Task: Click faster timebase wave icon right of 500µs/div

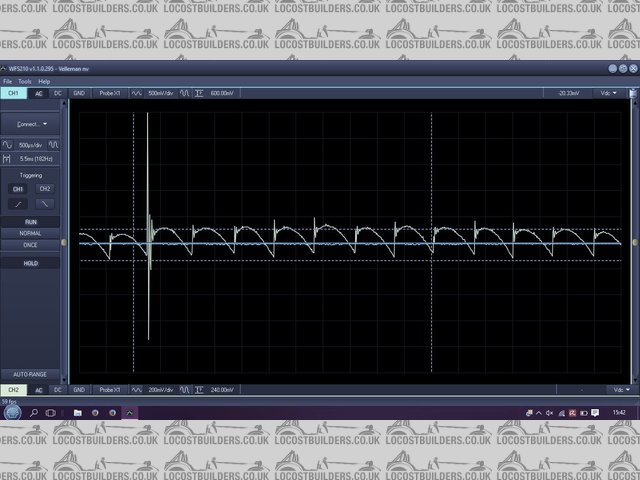Action: click(x=53, y=145)
